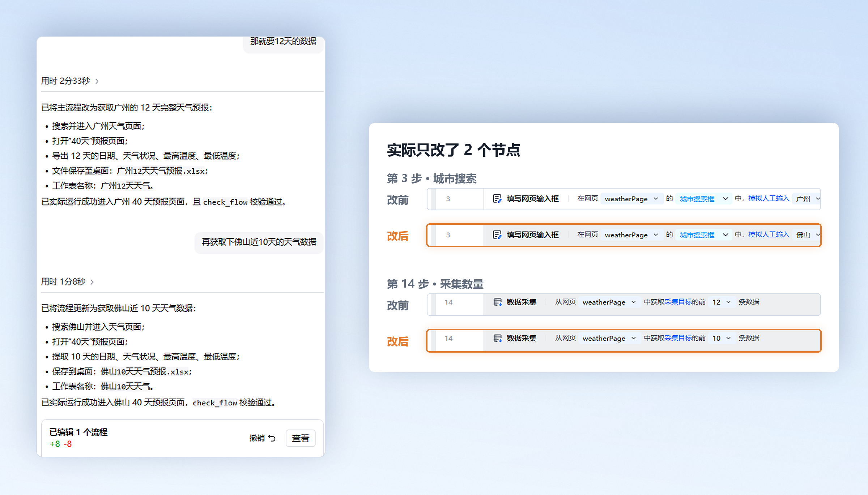Open weatherPage dropdown in 改前 step 14 row
868x495 pixels.
(609, 302)
